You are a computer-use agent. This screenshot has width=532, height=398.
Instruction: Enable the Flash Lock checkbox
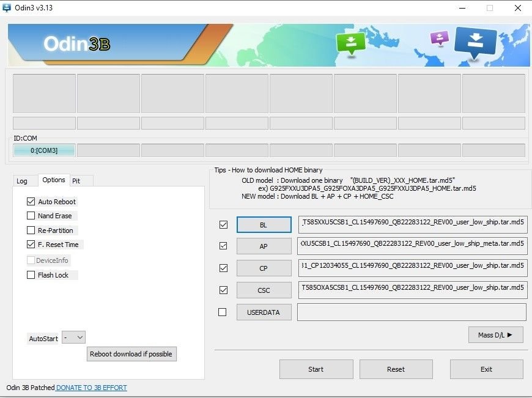[31, 275]
